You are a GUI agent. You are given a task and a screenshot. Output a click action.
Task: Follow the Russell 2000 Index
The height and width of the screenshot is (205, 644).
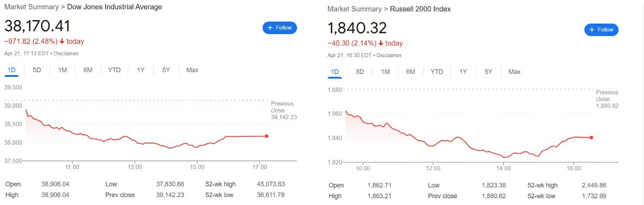[x=601, y=30]
